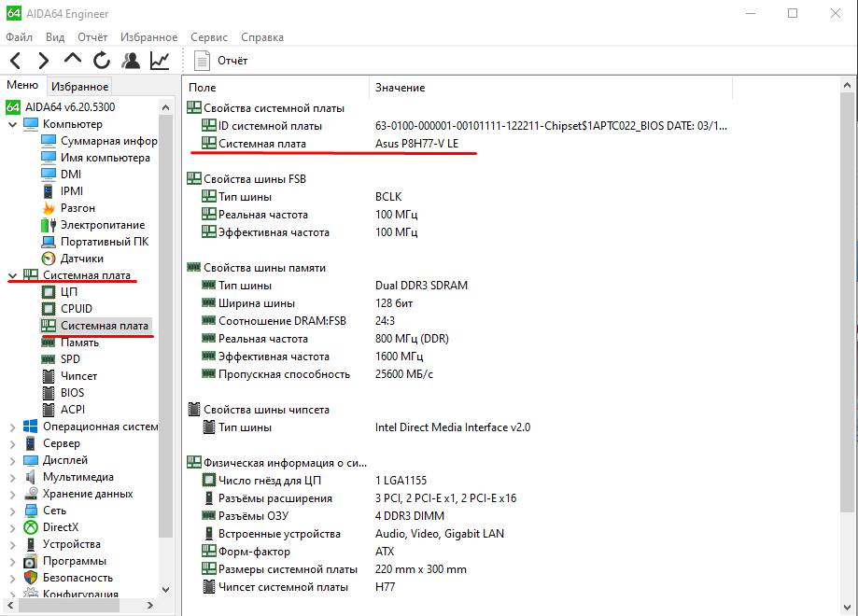Open the Отчёт menu in the menu bar
The image size is (858, 616).
[92, 37]
